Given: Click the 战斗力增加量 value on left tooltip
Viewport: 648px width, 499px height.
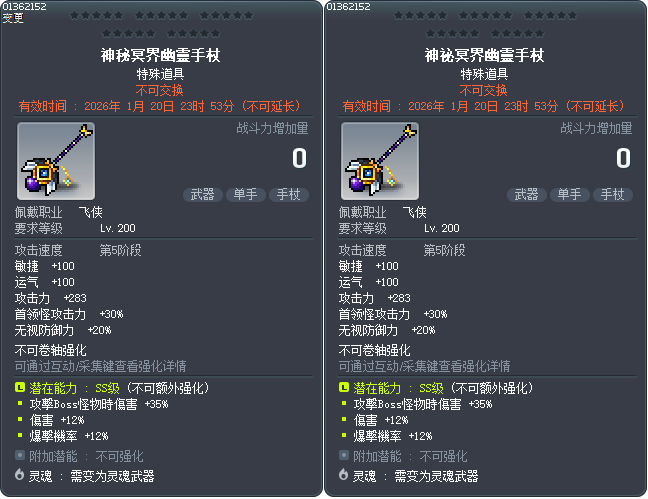Looking at the screenshot, I should coord(300,158).
